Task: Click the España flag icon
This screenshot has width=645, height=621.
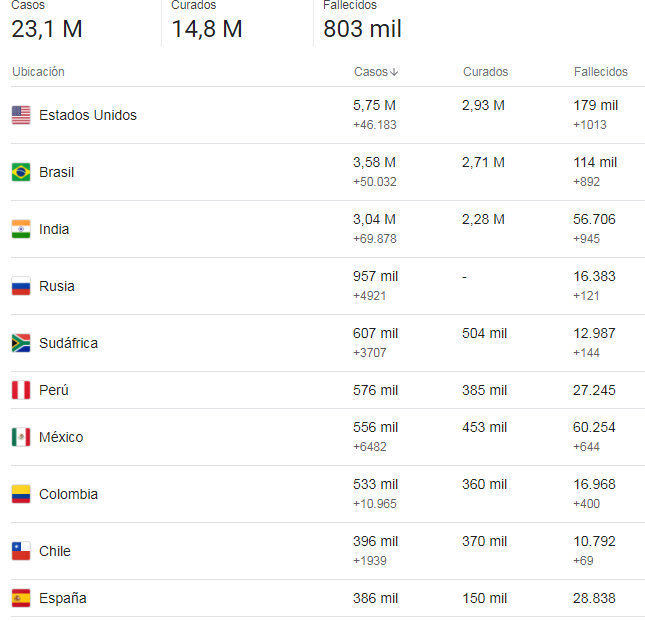Action: point(21,598)
